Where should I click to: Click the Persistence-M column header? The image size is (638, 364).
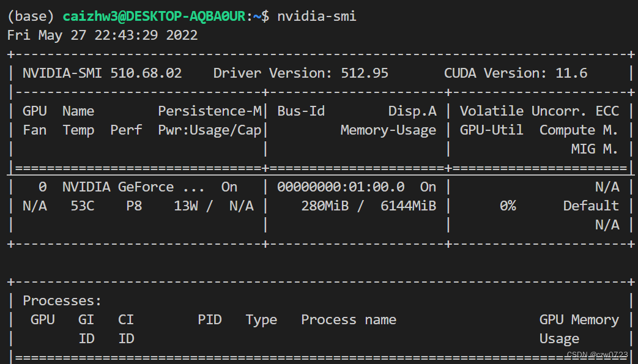[209, 111]
